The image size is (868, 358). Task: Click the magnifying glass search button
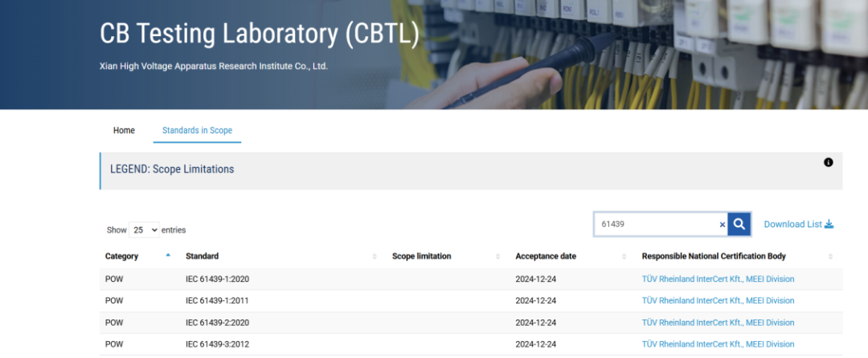click(x=739, y=224)
